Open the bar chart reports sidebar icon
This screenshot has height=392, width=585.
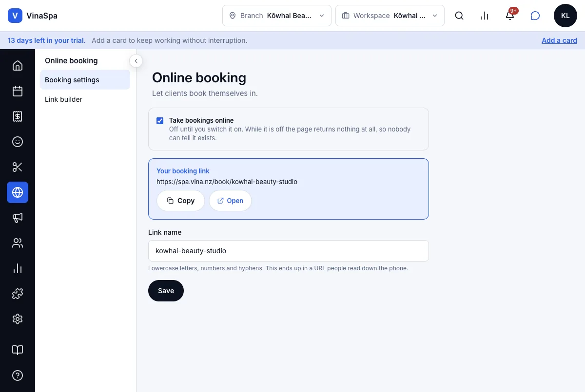tap(18, 268)
